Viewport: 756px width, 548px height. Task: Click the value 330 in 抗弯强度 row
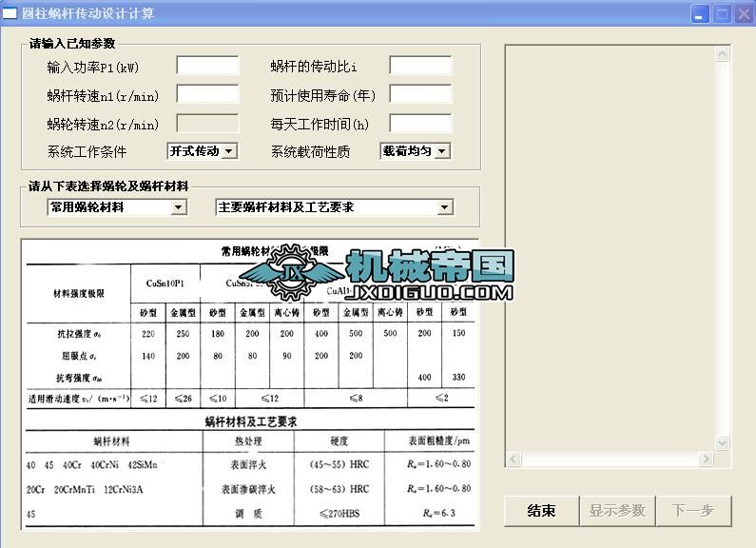click(458, 378)
